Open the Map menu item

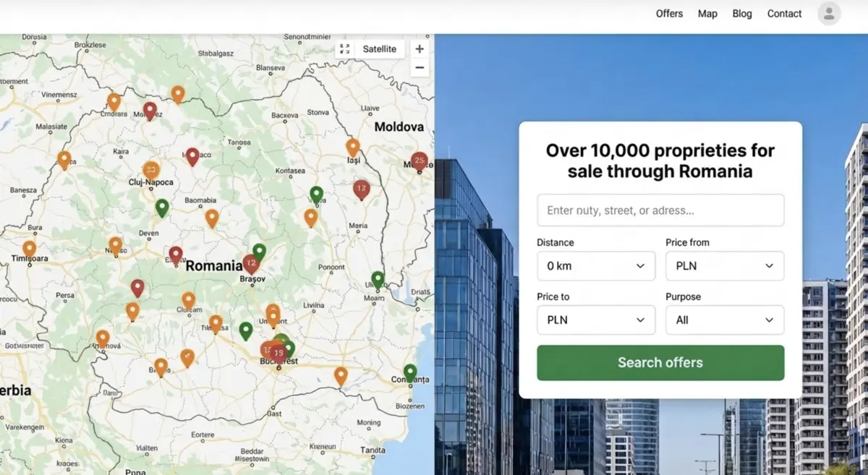(x=707, y=14)
